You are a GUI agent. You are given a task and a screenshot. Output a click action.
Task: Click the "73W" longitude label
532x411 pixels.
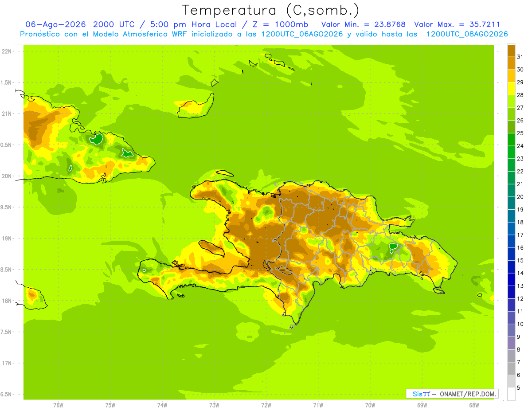coord(214,405)
